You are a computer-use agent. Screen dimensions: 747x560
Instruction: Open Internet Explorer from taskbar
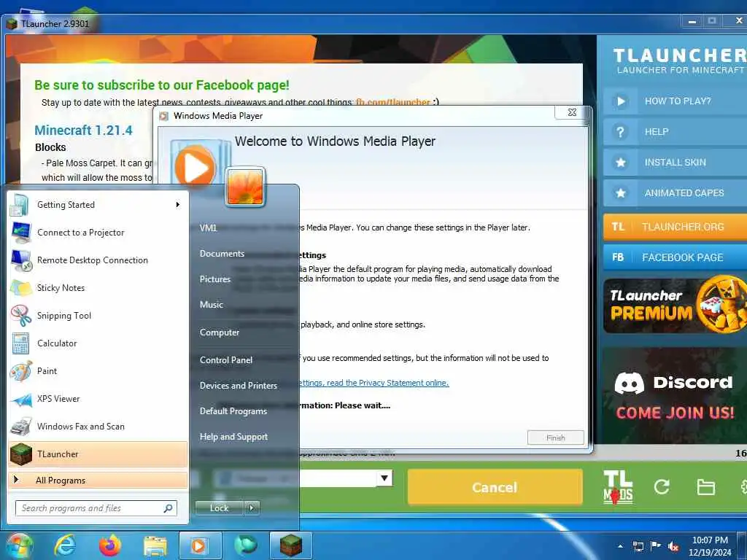coord(64,545)
